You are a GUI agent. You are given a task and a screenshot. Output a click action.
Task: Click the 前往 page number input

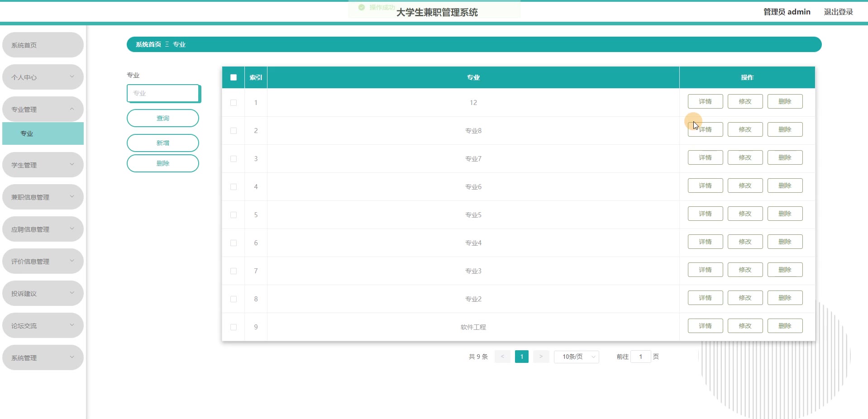640,357
